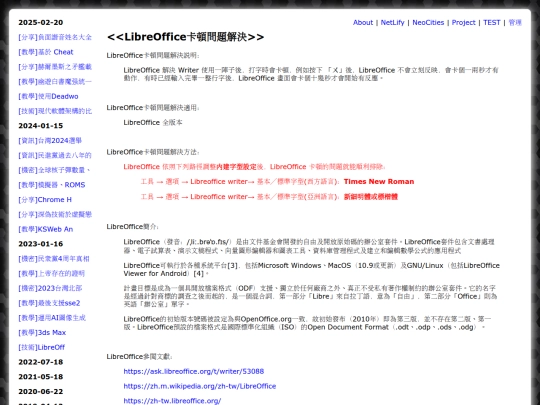Open the NetLify link
Image resolution: width=540 pixels, height=405 pixels.
392,22
